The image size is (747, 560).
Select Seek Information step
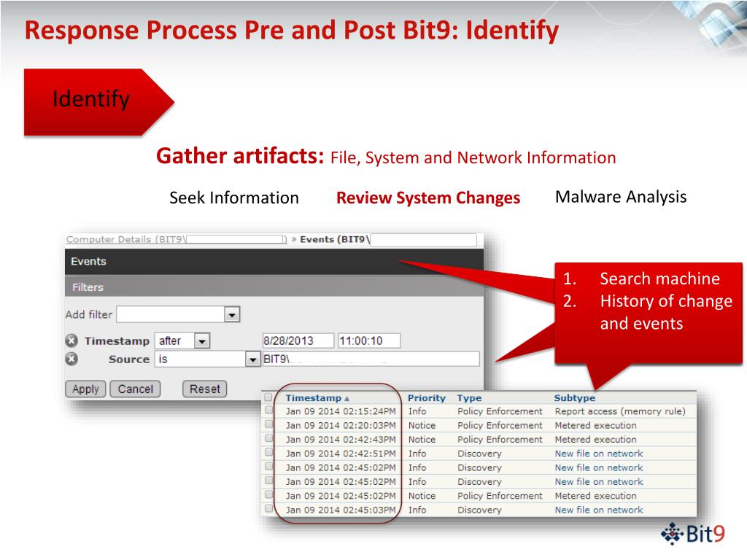[x=234, y=198]
